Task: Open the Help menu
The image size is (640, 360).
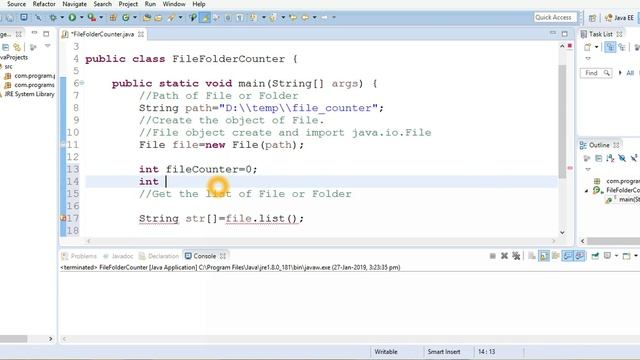Action: coord(199,4)
